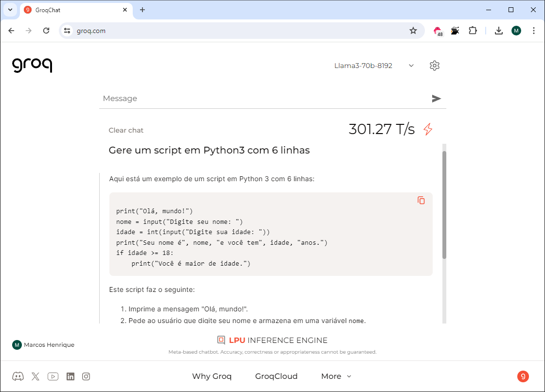Click code line starting 'idade = int(input'
The width and height of the screenshot is (545, 392).
[193, 232]
